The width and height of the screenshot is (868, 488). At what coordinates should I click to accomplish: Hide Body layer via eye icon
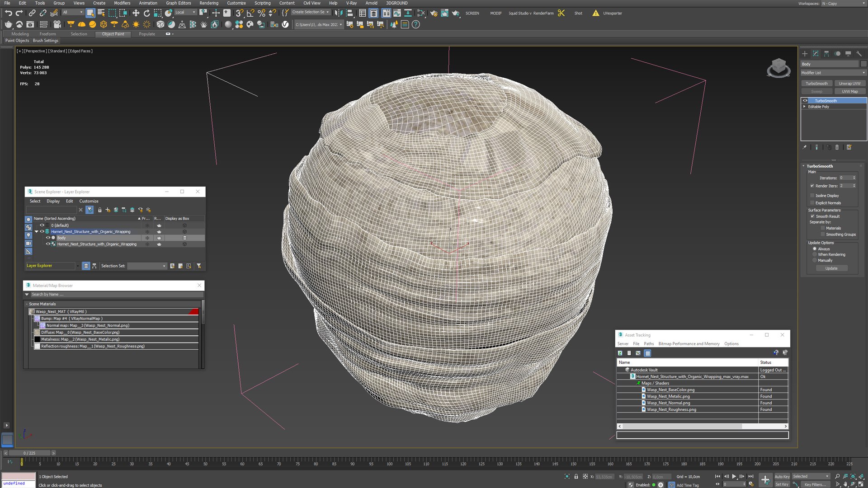pos(48,238)
